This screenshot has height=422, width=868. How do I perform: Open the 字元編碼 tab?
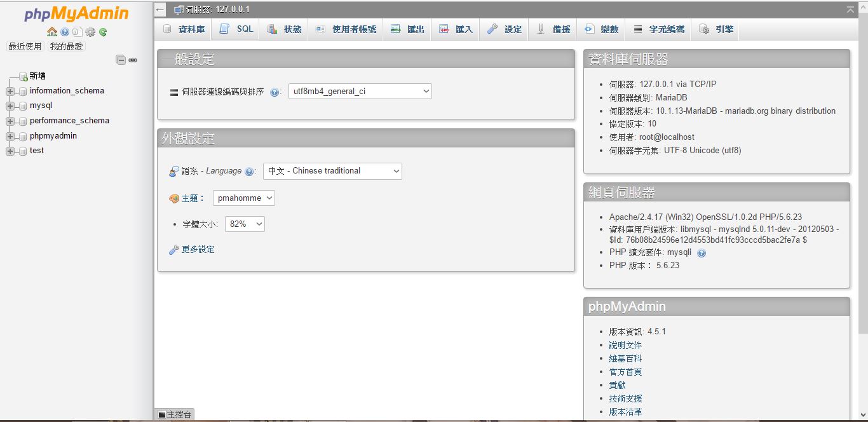pos(658,29)
